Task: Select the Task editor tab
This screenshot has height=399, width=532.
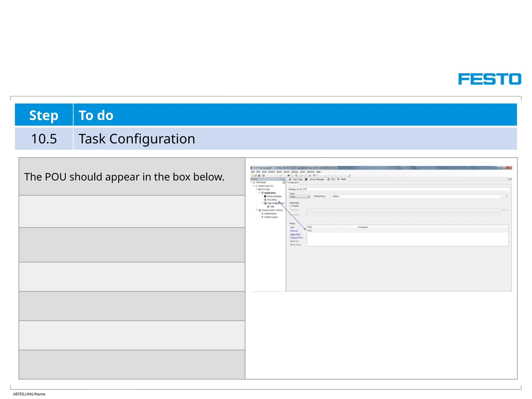Action: [x=342, y=179]
